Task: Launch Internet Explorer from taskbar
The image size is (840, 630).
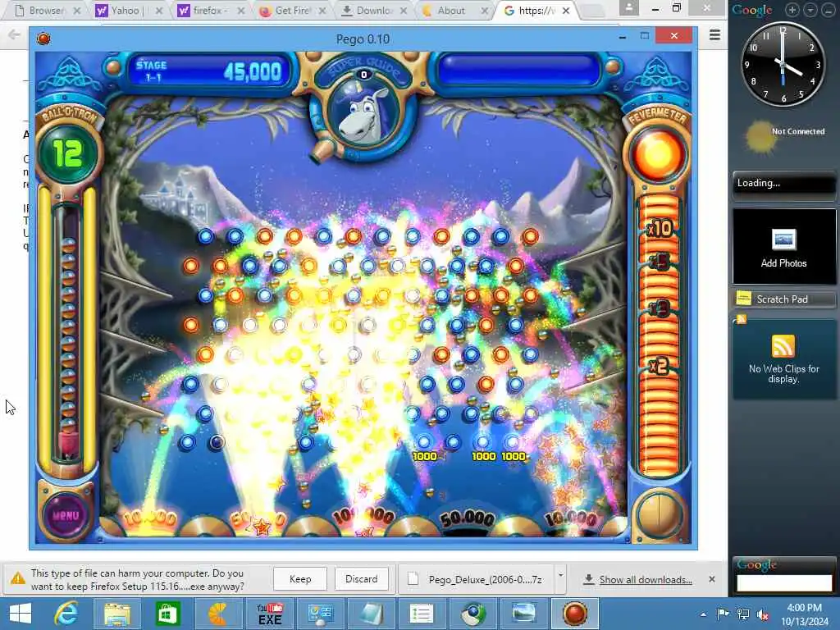Action: click(66, 614)
